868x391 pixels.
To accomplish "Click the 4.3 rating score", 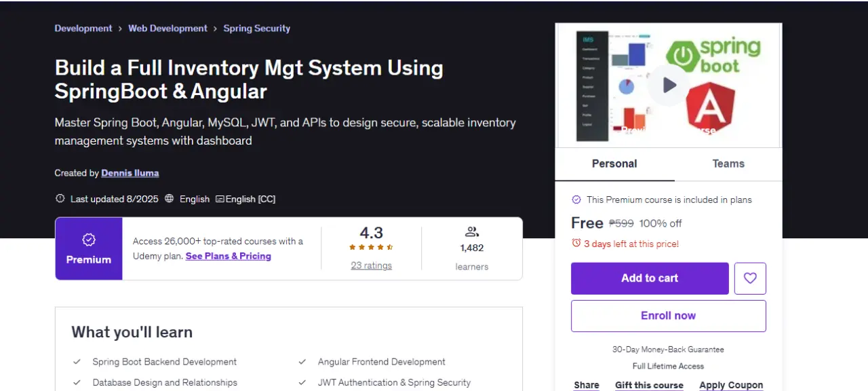I will pyautogui.click(x=372, y=233).
